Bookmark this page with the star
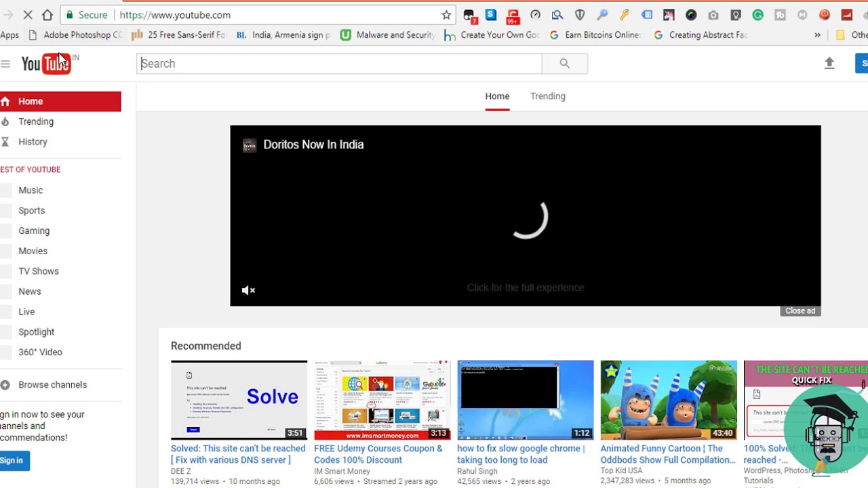868x488 pixels. (446, 15)
